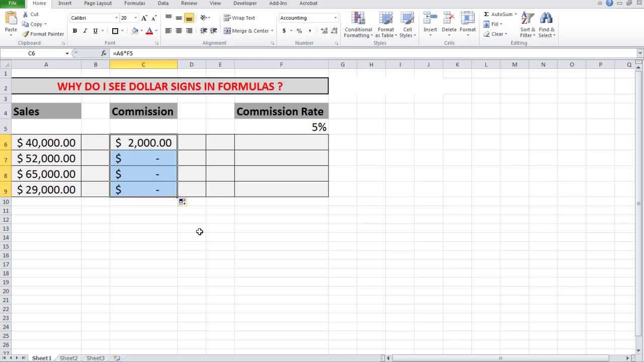644x362 pixels.
Task: Switch to Sheet2 tab
Action: tap(69, 358)
